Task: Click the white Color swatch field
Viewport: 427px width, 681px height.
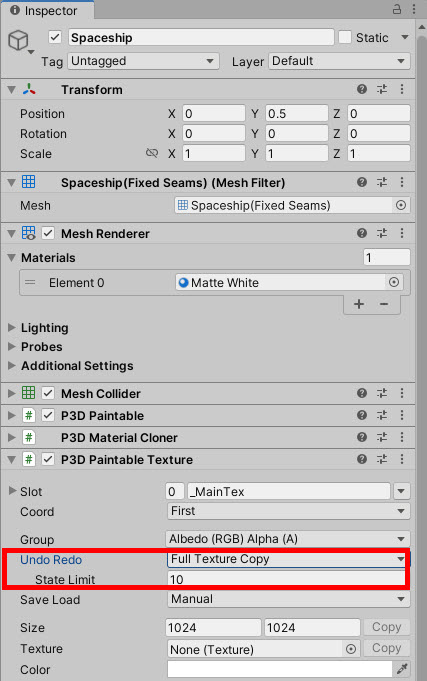Action: point(280,669)
